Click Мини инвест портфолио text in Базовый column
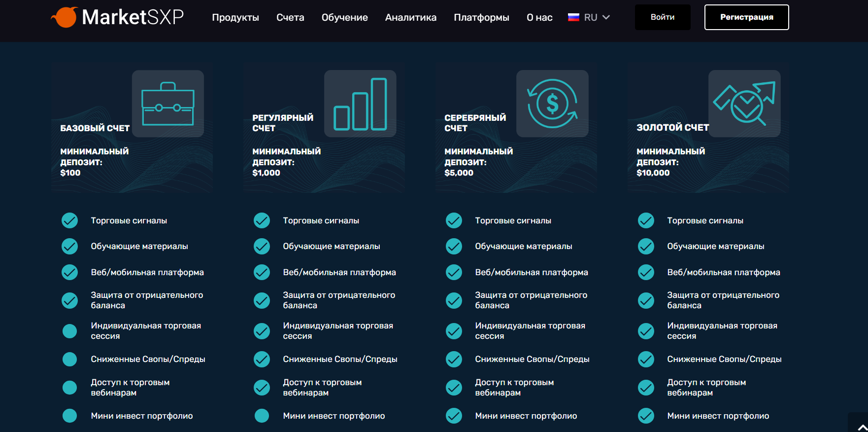 click(x=142, y=416)
